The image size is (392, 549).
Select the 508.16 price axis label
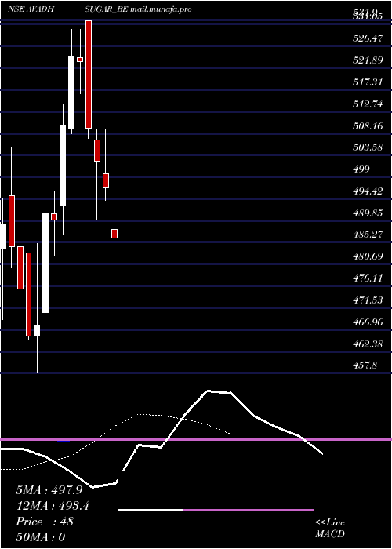[x=368, y=125]
